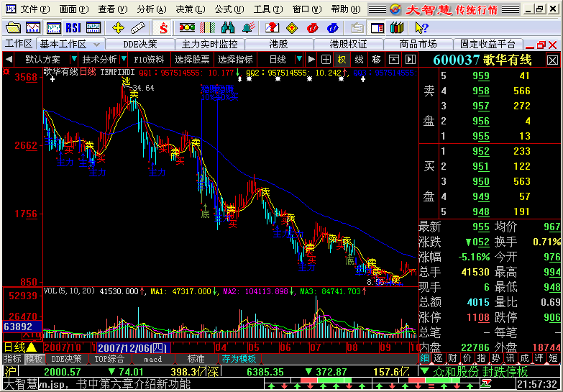Click the blue phi symbol icon
Viewport: 563px width, 392px height.
click(x=332, y=27)
